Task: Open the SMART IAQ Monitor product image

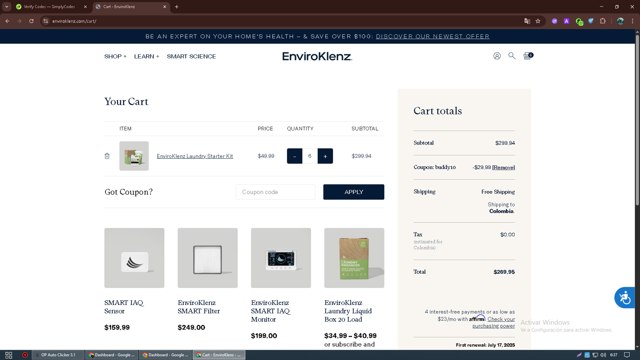Action: point(281,258)
